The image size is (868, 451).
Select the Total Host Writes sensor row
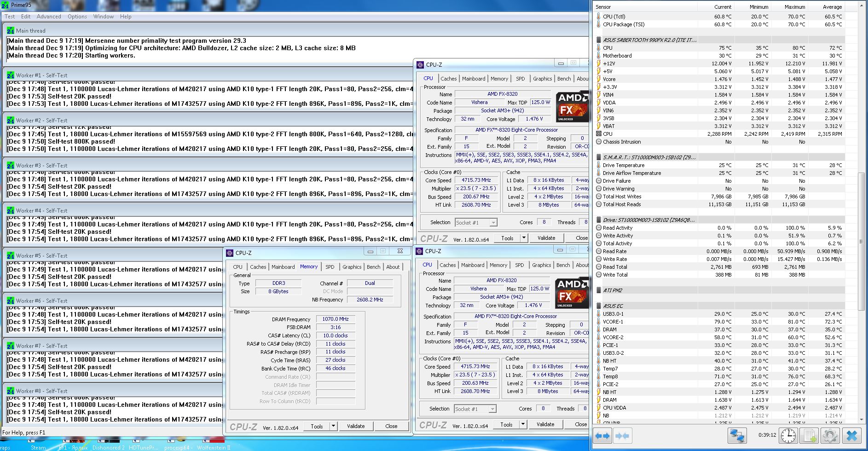coord(720,197)
